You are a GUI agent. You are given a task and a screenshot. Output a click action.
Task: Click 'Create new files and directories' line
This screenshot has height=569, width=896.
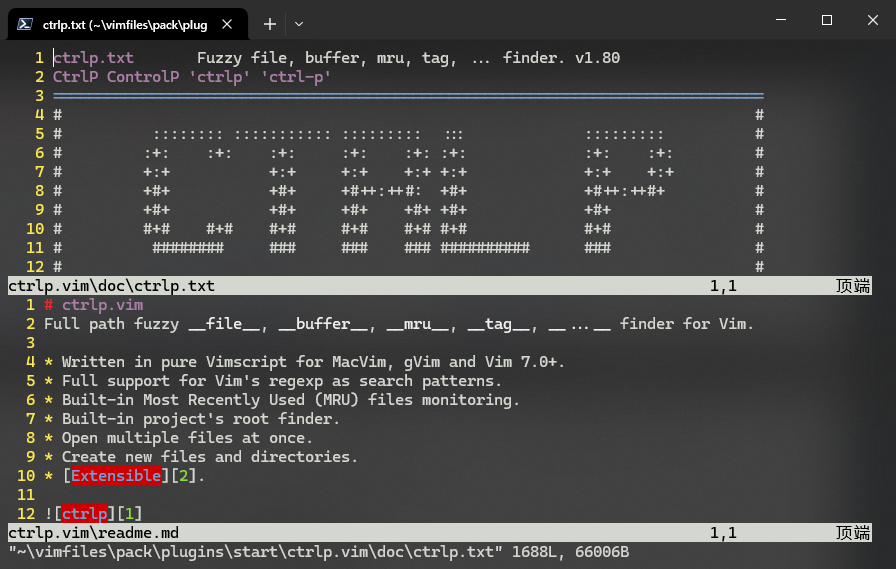(201, 456)
